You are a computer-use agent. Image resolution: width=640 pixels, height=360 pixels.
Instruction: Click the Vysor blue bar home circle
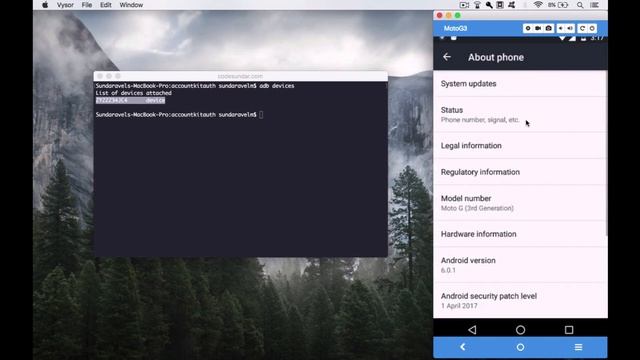(x=520, y=347)
